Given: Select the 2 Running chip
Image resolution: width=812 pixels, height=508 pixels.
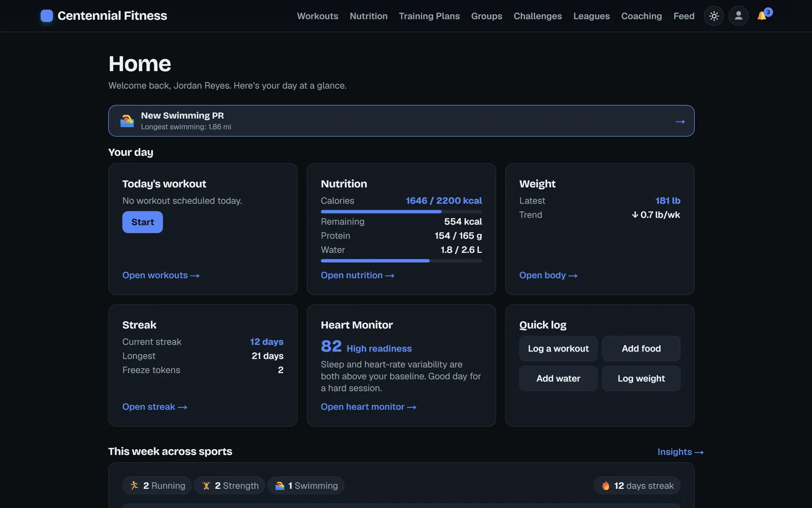Looking at the screenshot, I should pyautogui.click(x=157, y=485).
